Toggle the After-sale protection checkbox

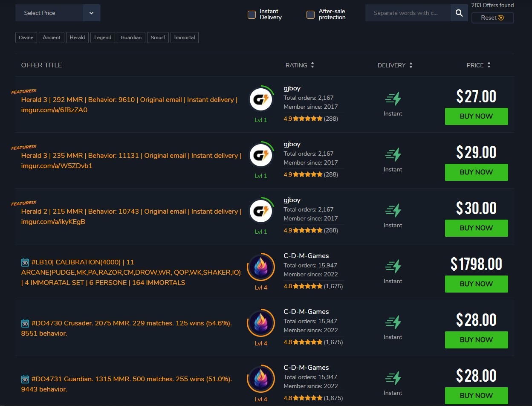coord(310,15)
